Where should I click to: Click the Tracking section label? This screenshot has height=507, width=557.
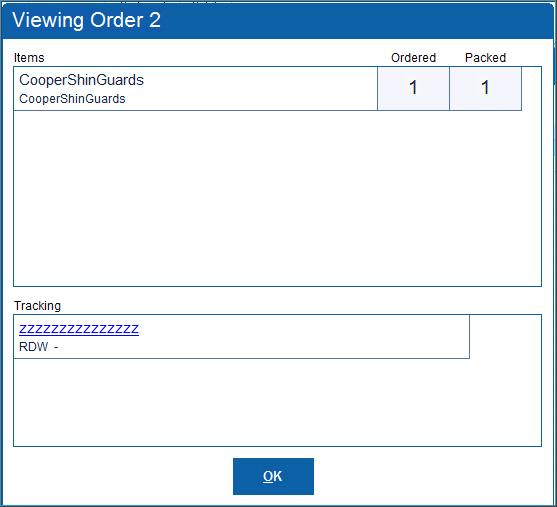click(x=37, y=306)
